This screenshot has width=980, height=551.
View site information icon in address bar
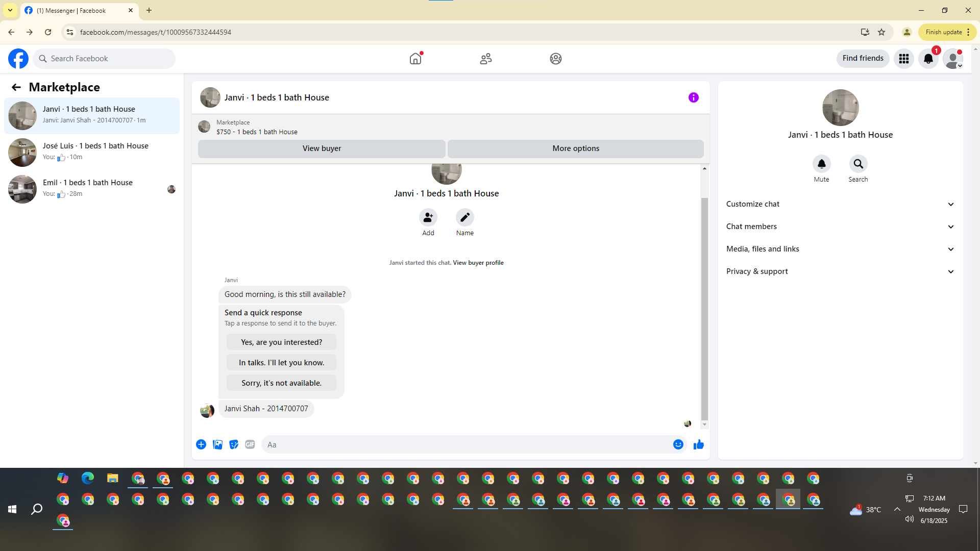tap(70, 32)
